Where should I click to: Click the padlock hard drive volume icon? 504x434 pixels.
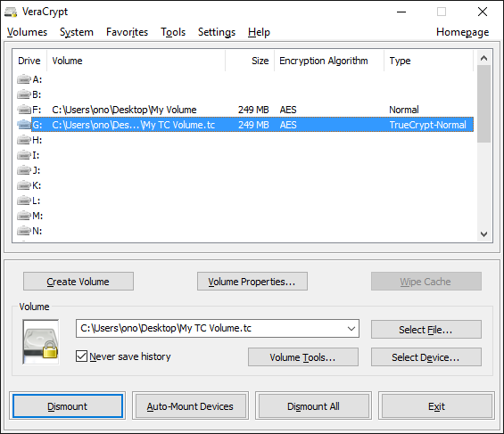point(41,342)
